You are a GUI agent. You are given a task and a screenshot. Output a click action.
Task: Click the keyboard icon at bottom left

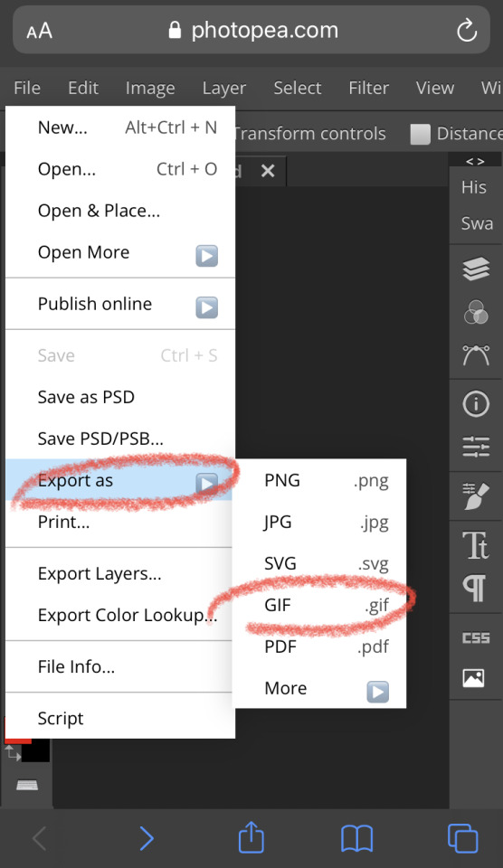coord(27,785)
